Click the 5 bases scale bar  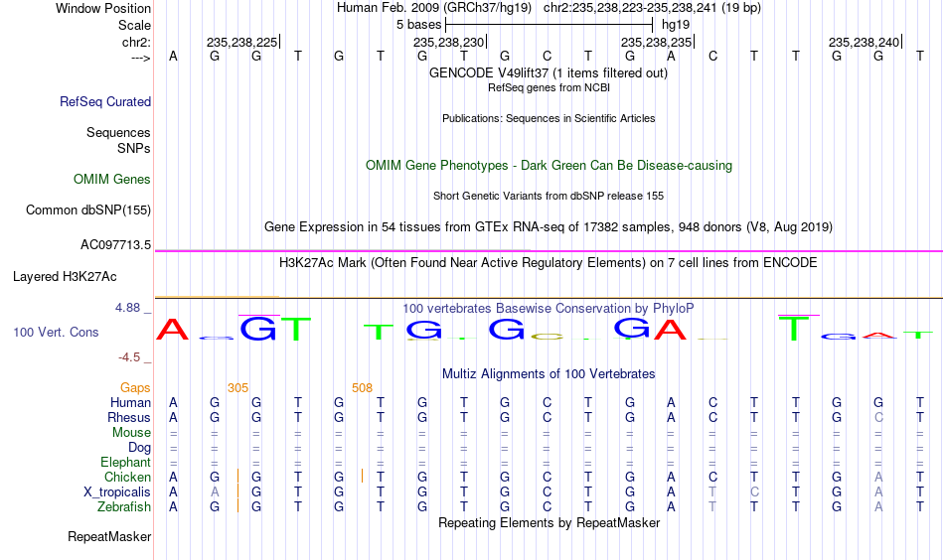tap(550, 25)
